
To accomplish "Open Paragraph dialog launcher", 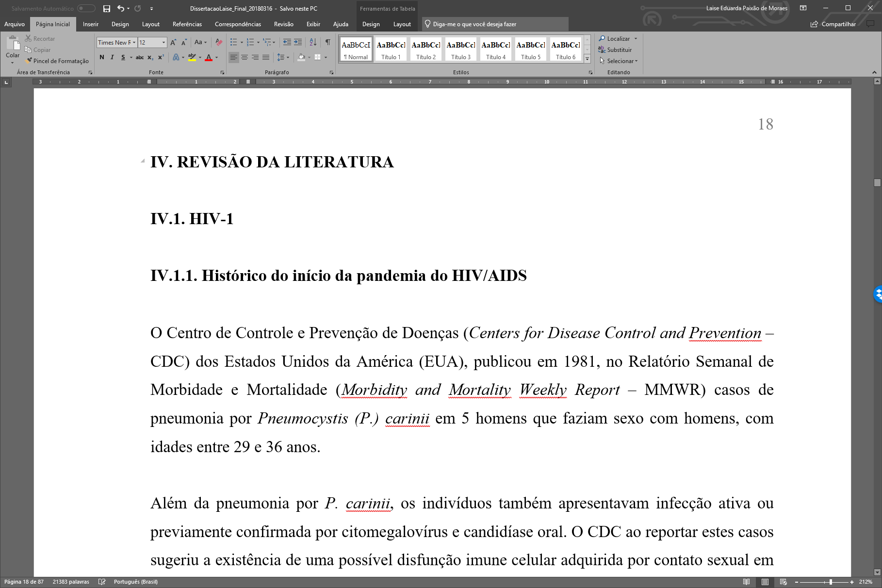I will tap(331, 72).
